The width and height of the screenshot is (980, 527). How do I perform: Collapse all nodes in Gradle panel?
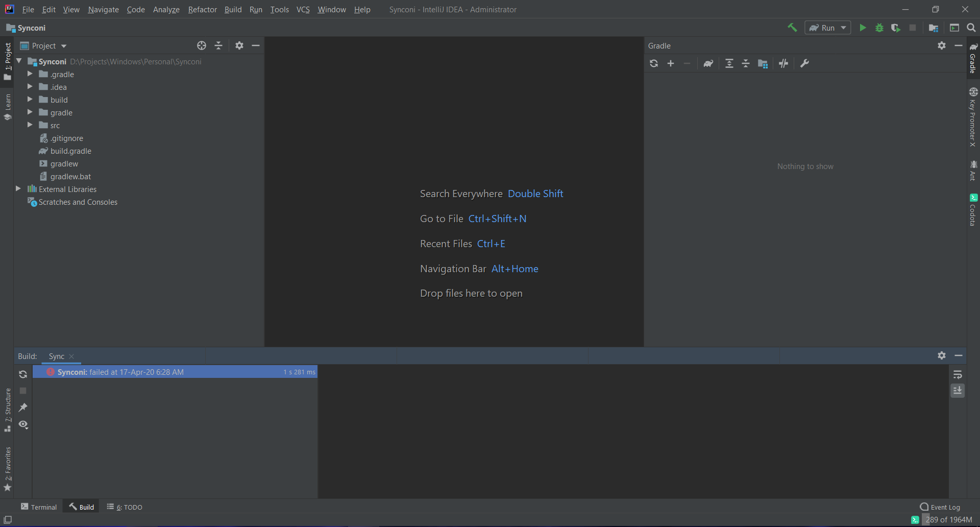746,63
